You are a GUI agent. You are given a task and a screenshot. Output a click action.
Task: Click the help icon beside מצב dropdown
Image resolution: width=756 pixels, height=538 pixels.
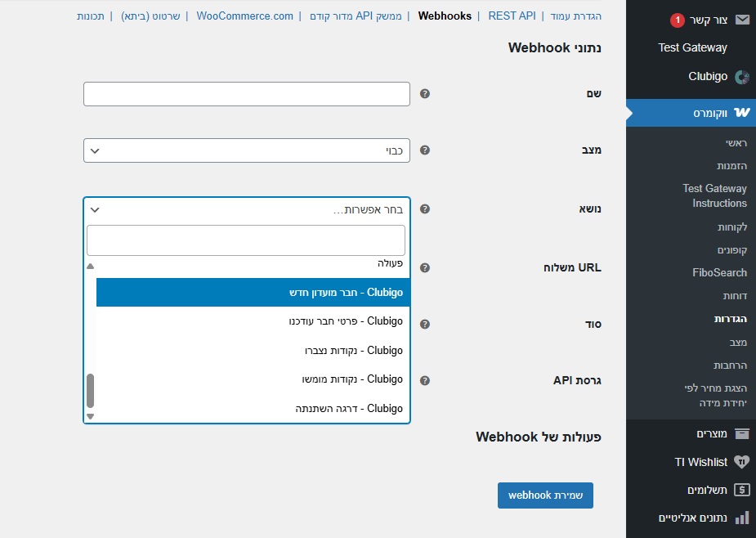click(425, 150)
